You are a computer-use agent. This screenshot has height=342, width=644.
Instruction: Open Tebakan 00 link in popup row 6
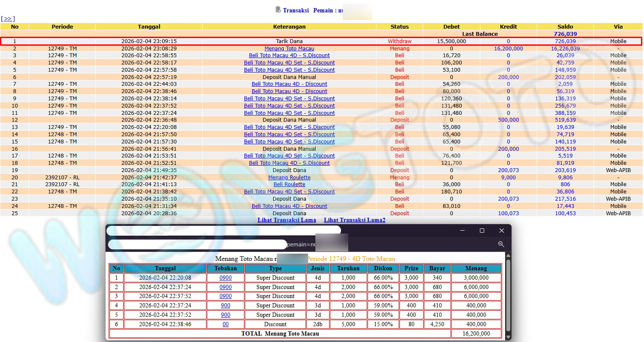tap(225, 324)
